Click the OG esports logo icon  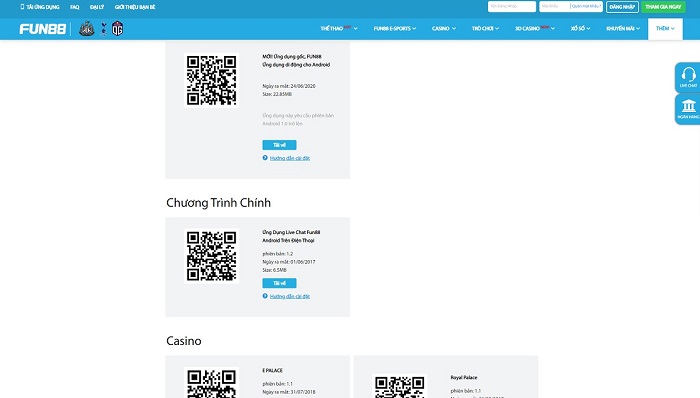pyautogui.click(x=117, y=29)
